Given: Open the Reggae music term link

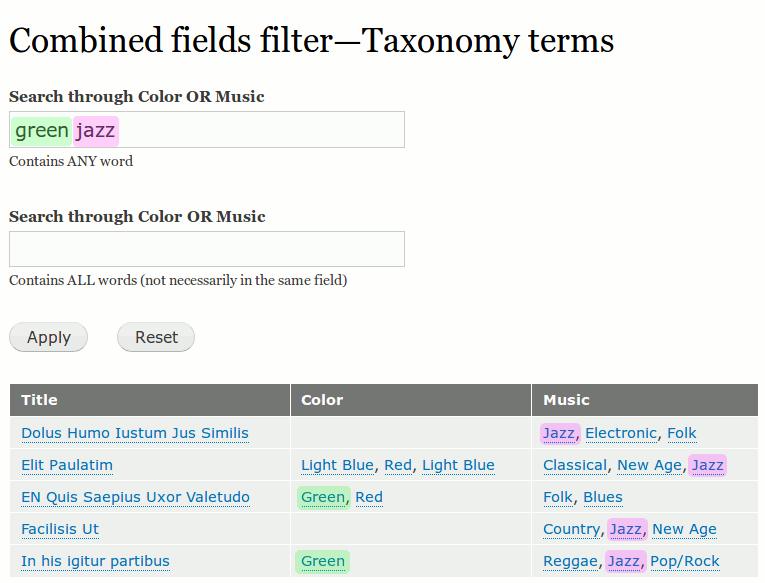Looking at the screenshot, I should pos(570,561).
